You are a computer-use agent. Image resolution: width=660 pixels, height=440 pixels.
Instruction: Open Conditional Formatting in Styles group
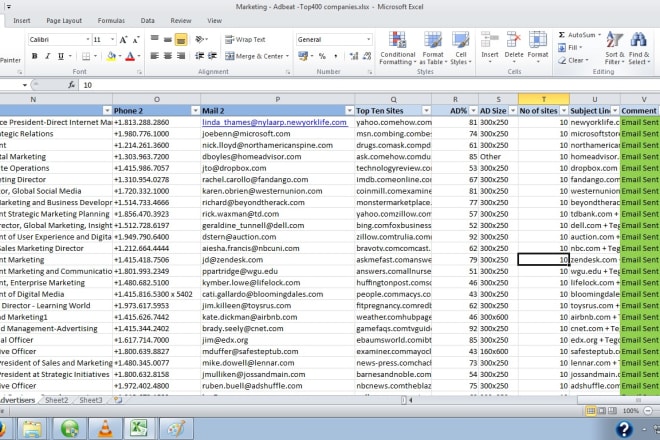pos(396,44)
